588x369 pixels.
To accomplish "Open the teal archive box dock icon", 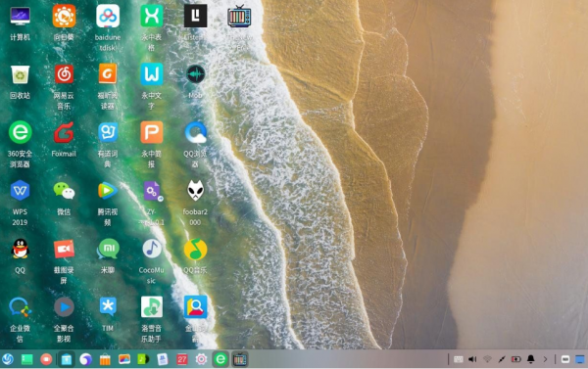I will pos(67,359).
